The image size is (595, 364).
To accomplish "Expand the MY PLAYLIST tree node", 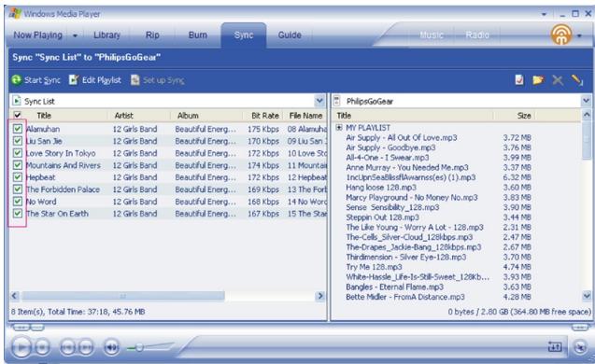I will point(339,127).
